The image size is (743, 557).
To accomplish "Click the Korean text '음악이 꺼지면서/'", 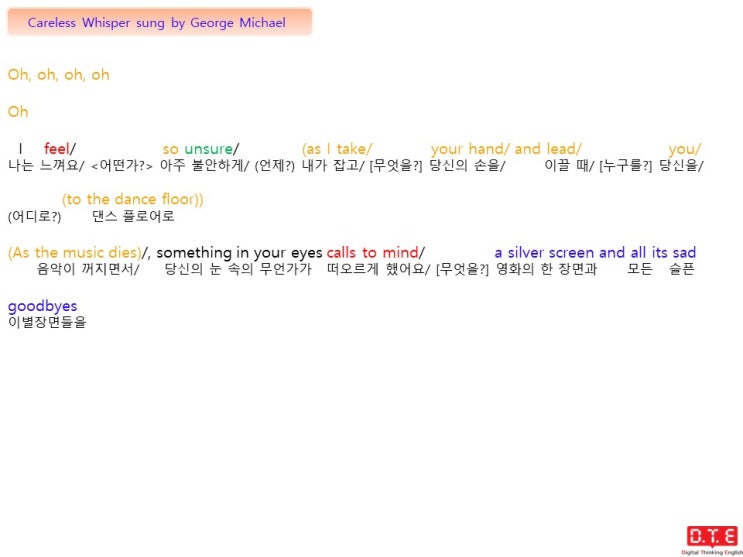I will (88, 269).
